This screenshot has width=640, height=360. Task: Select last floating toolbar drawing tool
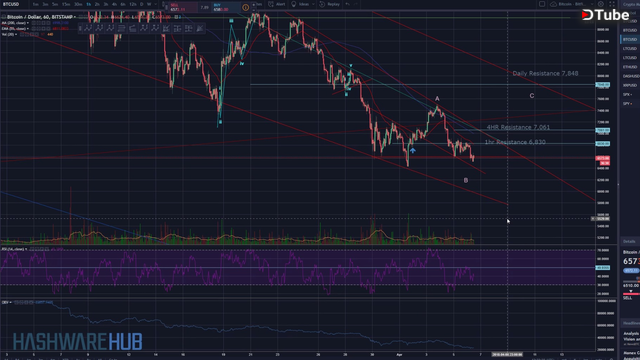click(x=200, y=28)
